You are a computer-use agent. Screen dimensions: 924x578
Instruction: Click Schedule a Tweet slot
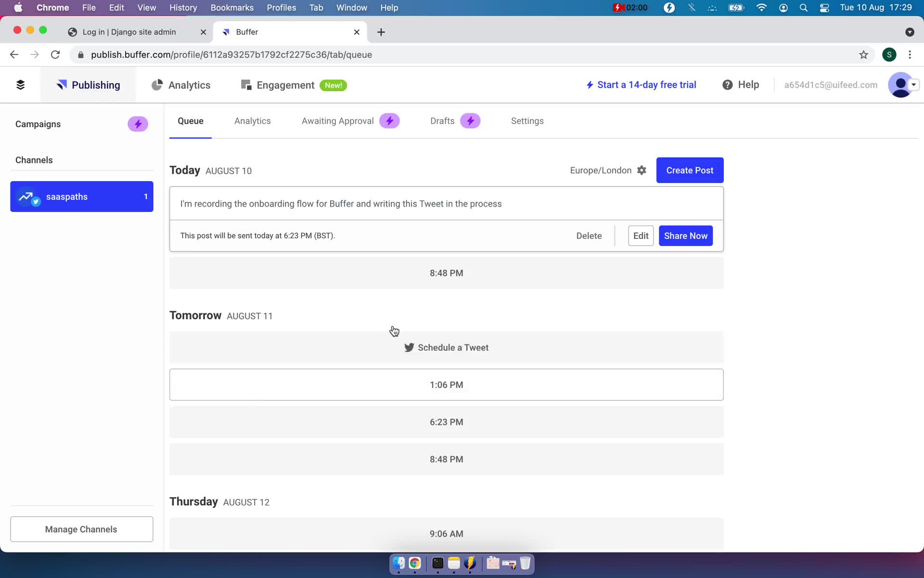tap(446, 347)
